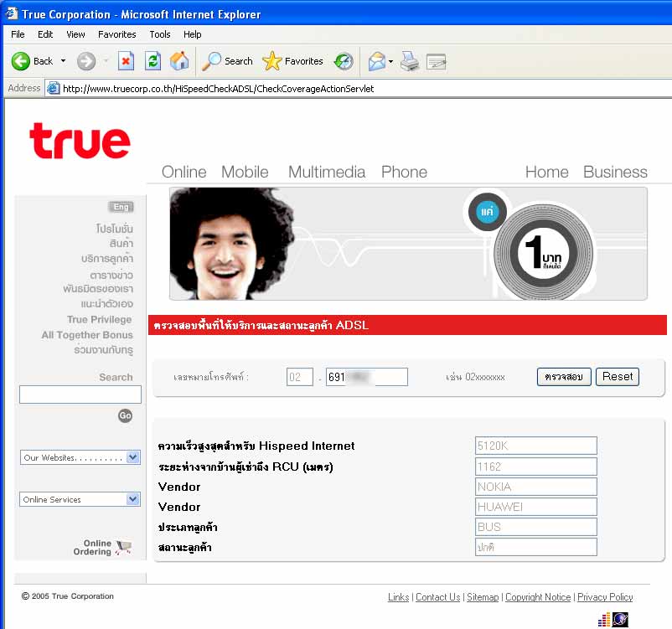This screenshot has width=672, height=629.
Task: Open the Our Websites dropdown
Action: (80, 457)
